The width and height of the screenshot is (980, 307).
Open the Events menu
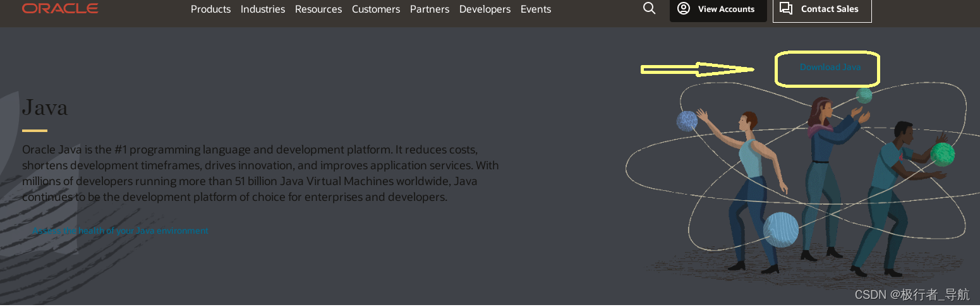pos(536,9)
